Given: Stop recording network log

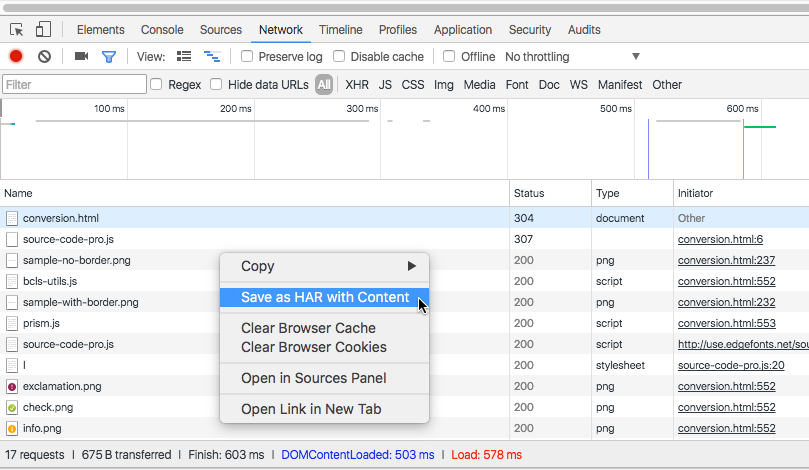Looking at the screenshot, I should [16, 57].
